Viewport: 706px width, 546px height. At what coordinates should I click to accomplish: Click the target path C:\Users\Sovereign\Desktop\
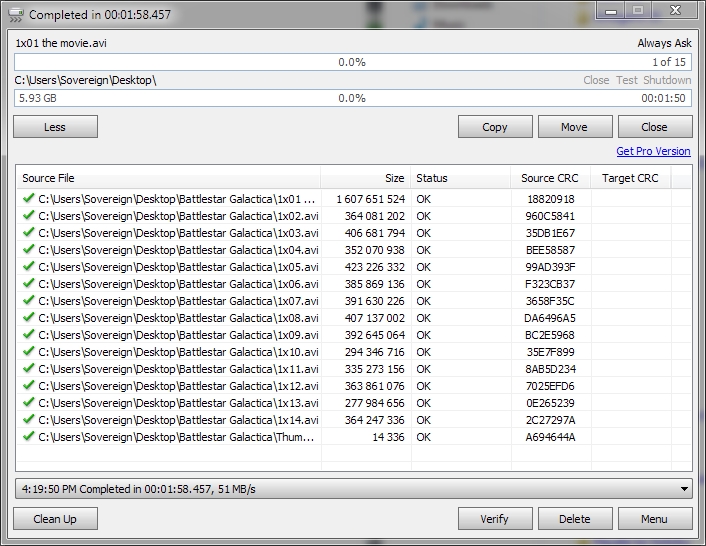coord(86,80)
